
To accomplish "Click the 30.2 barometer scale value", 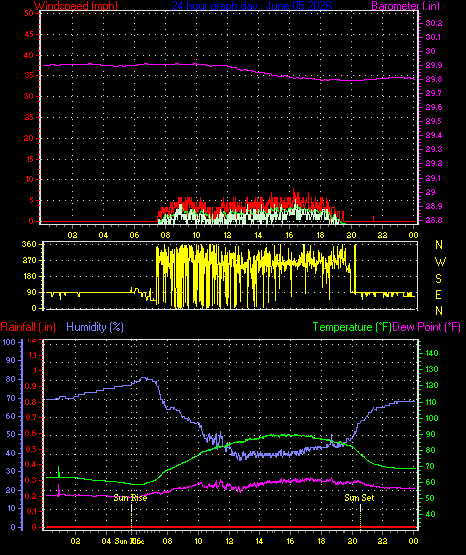I will [x=434, y=23].
